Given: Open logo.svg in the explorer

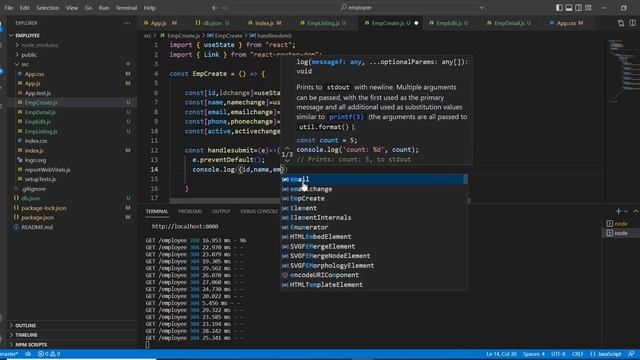Looking at the screenshot, I should click(x=35, y=160).
